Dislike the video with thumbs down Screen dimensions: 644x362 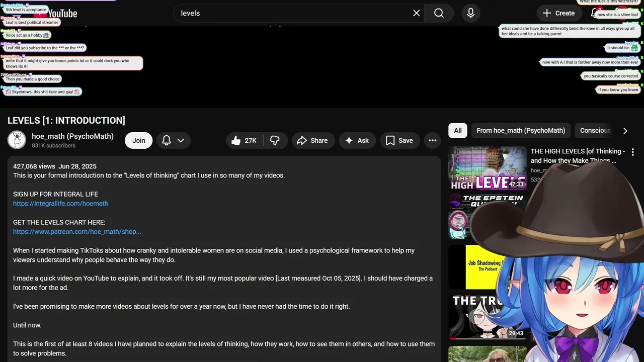pyautogui.click(x=275, y=141)
